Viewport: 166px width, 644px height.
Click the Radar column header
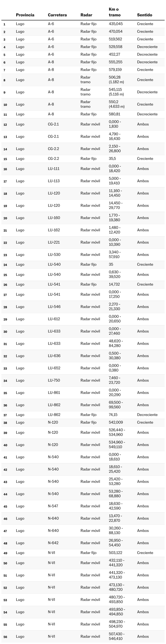tap(86, 15)
